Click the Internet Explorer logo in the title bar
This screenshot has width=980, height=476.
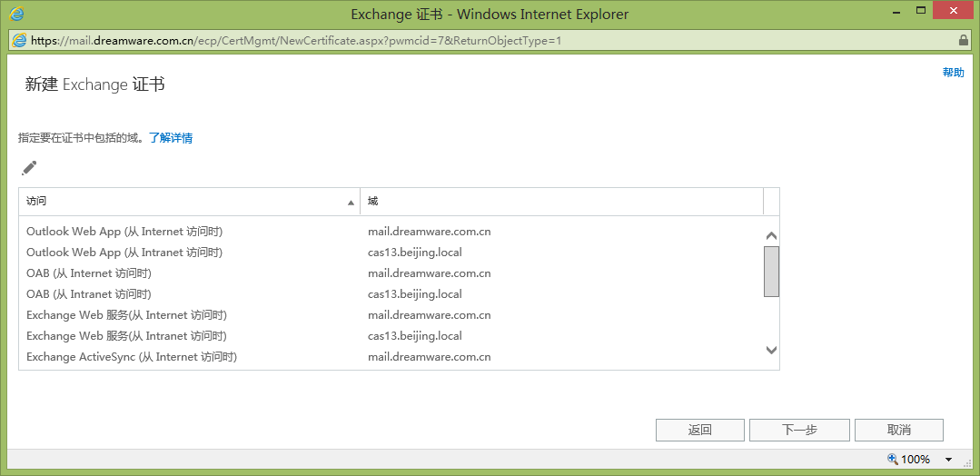17,13
